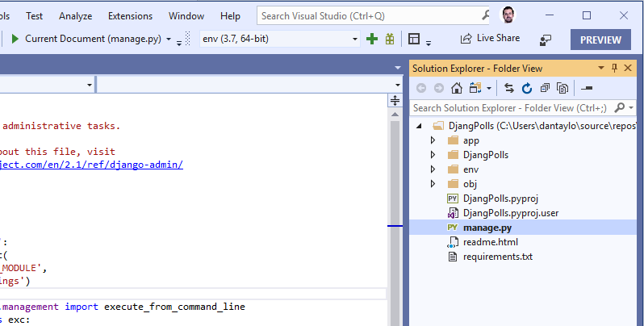Click the window layout icon in toolbar

point(415,39)
